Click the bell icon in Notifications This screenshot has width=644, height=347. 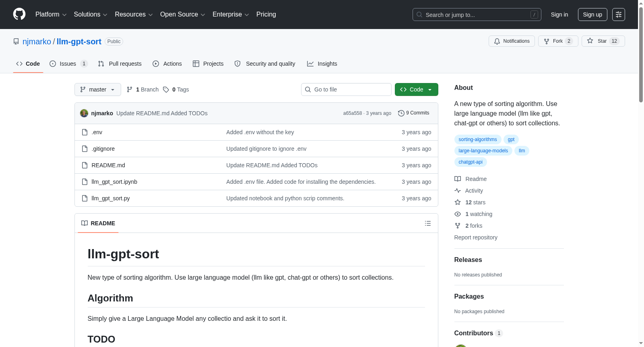497,41
